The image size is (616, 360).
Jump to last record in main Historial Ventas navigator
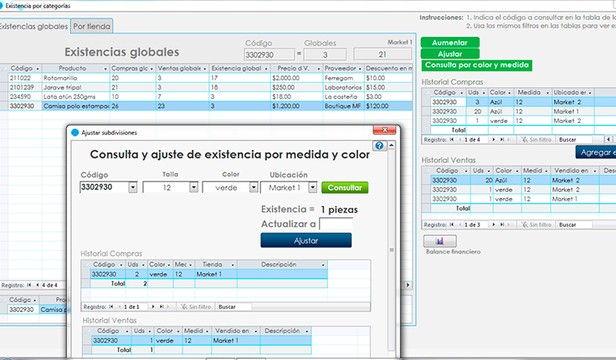pos(502,225)
